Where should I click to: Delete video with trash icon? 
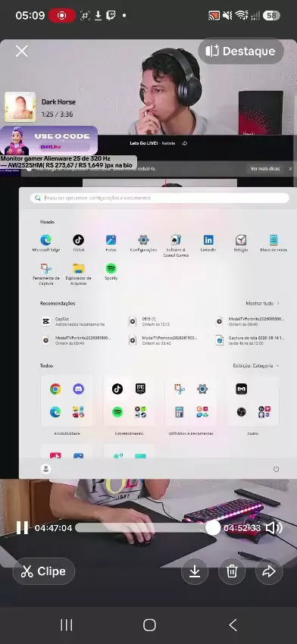[232, 571]
